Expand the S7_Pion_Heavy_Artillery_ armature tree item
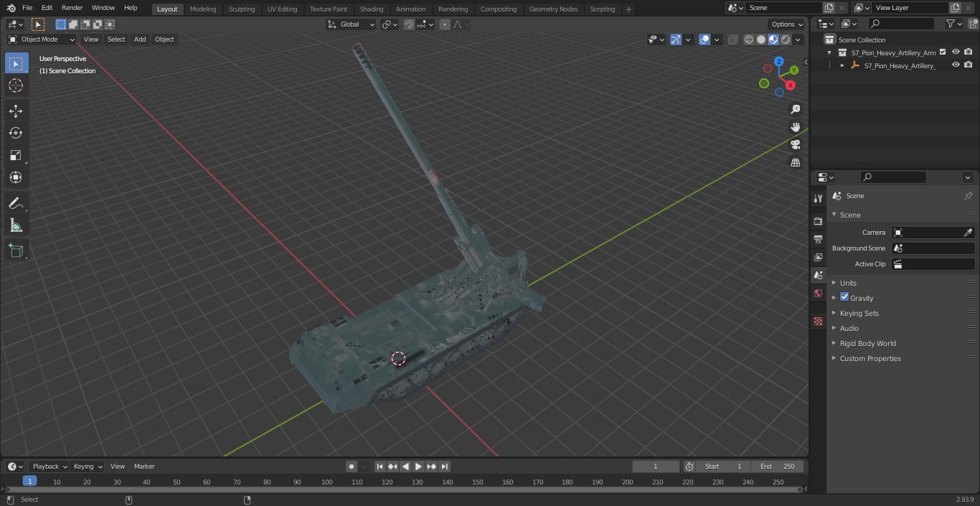The height and width of the screenshot is (506, 980). [842, 65]
